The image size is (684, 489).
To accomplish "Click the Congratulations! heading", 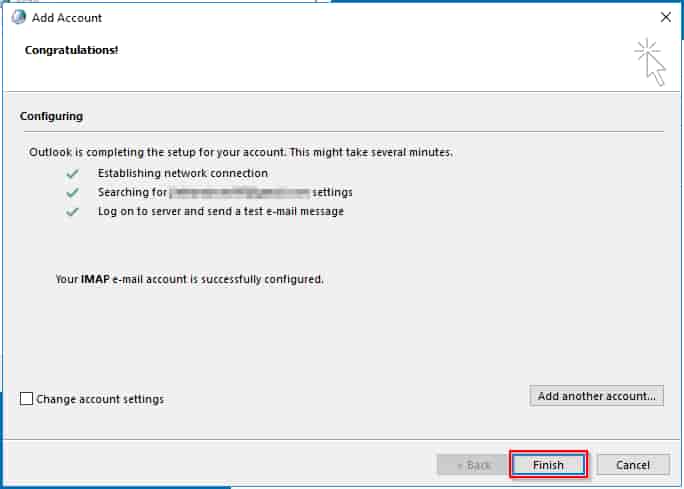I will pyautogui.click(x=71, y=49).
